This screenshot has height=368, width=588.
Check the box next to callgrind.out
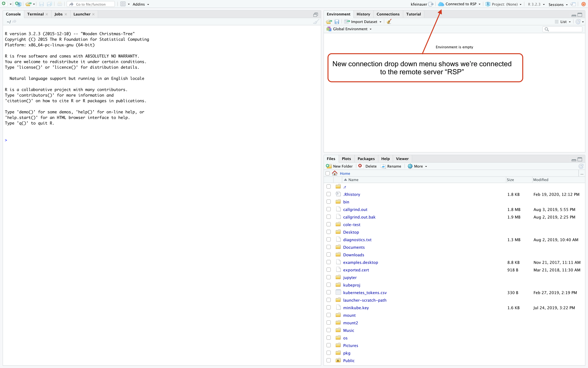329,209
